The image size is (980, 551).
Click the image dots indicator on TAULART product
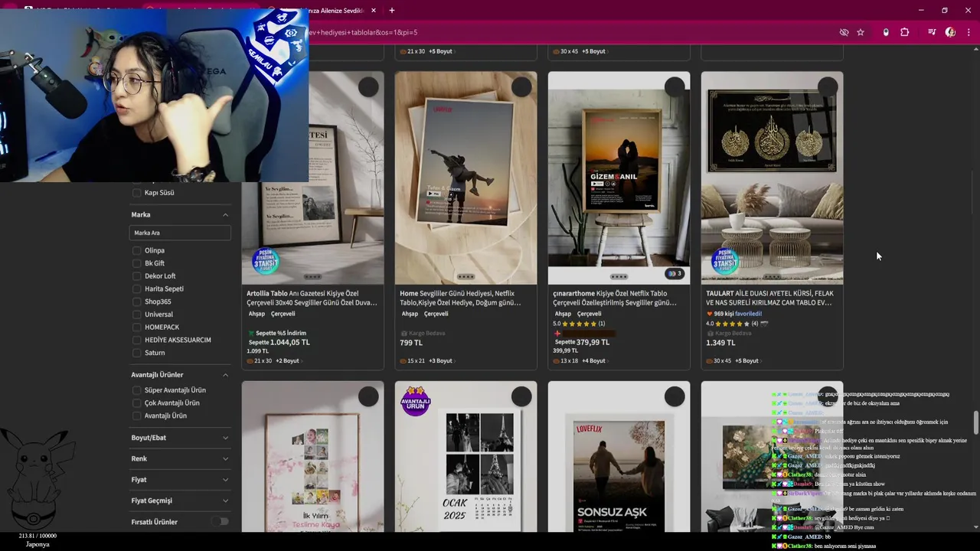pos(772,277)
